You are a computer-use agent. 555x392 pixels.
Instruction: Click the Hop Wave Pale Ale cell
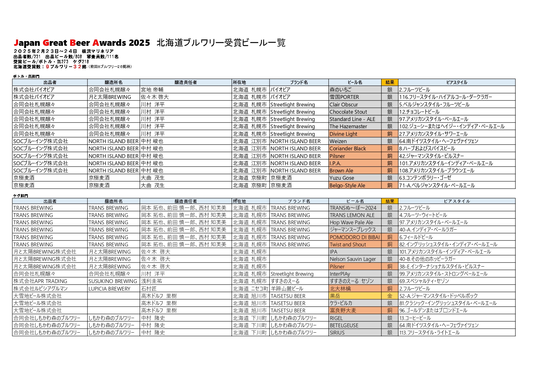(355, 222)
